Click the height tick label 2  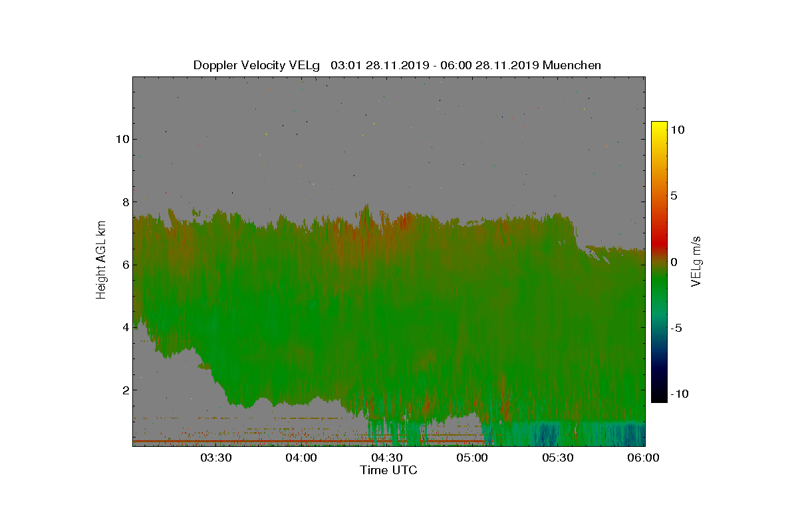tap(124, 390)
